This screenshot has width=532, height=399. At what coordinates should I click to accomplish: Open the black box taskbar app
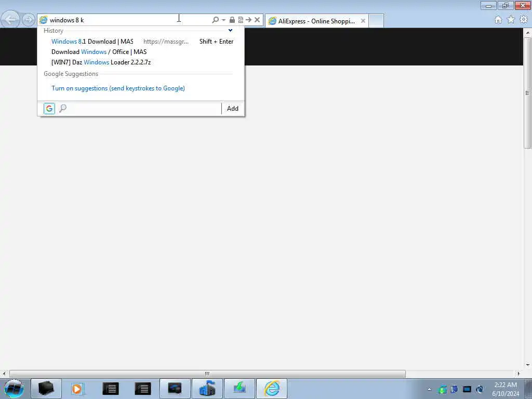pos(46,389)
